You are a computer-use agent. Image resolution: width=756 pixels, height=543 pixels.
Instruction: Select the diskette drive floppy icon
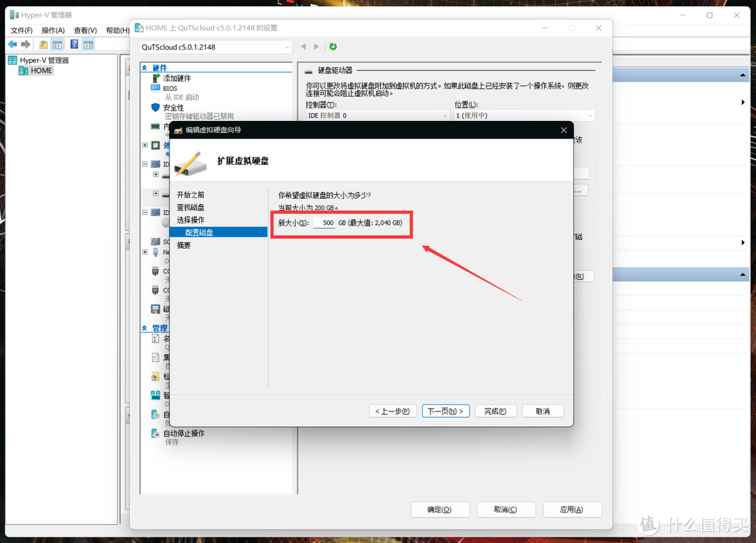(155, 309)
